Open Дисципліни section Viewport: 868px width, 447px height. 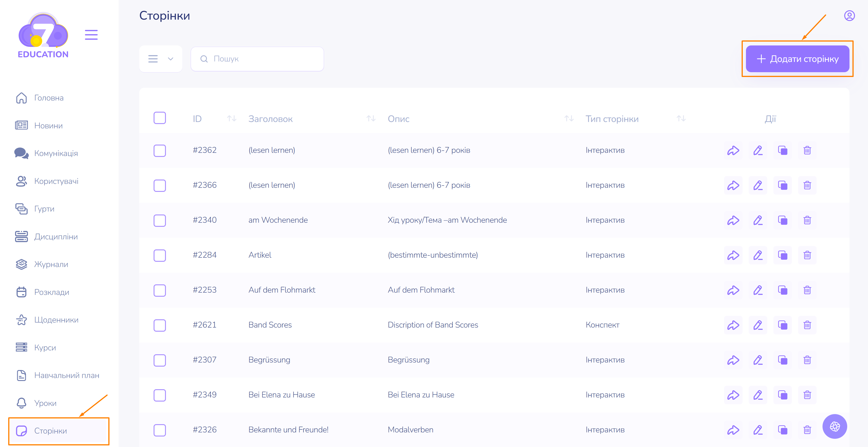coord(46,237)
